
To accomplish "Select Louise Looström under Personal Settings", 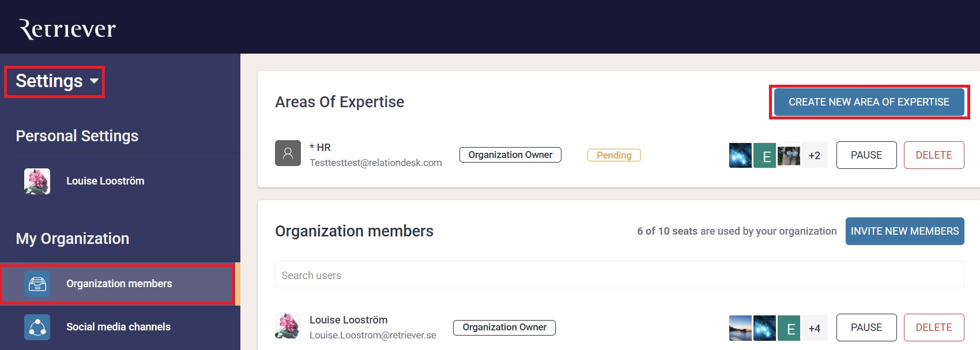I will tap(105, 181).
